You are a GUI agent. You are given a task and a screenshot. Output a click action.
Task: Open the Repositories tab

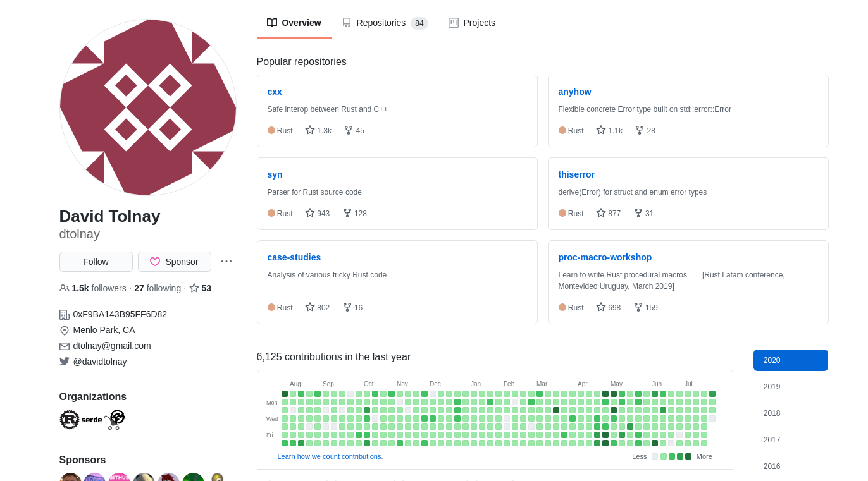pos(385,23)
